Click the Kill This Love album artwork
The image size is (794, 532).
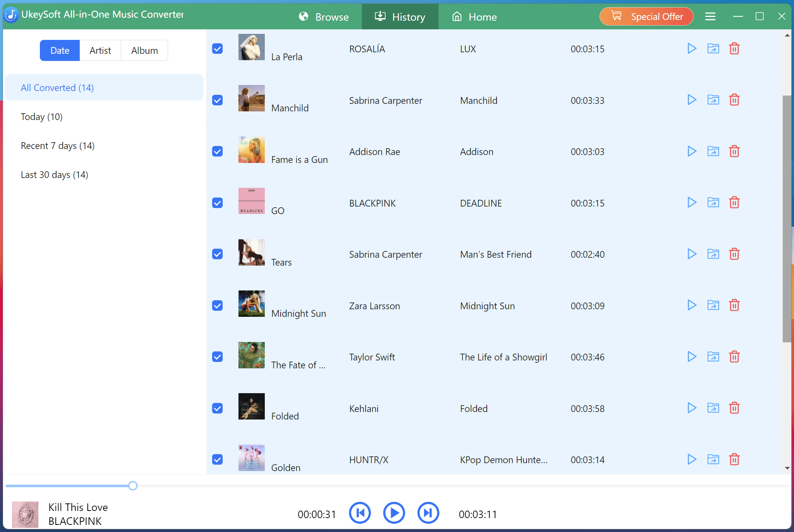[x=25, y=514]
